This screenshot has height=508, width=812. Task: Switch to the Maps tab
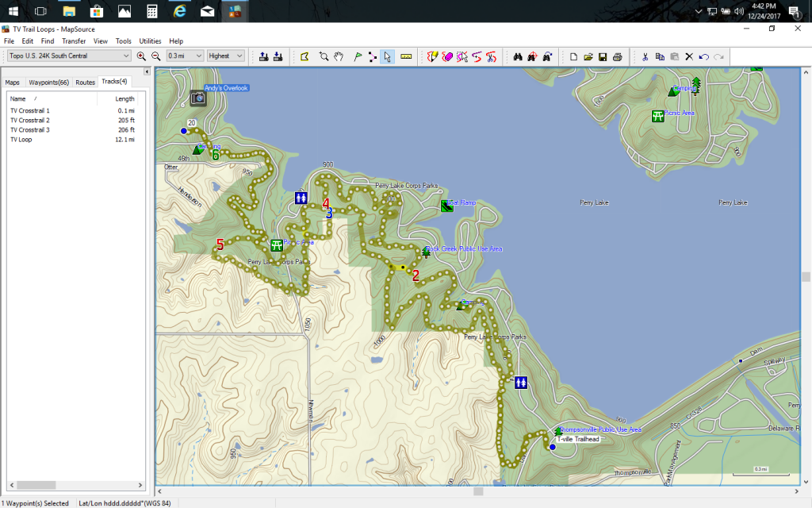click(x=13, y=83)
